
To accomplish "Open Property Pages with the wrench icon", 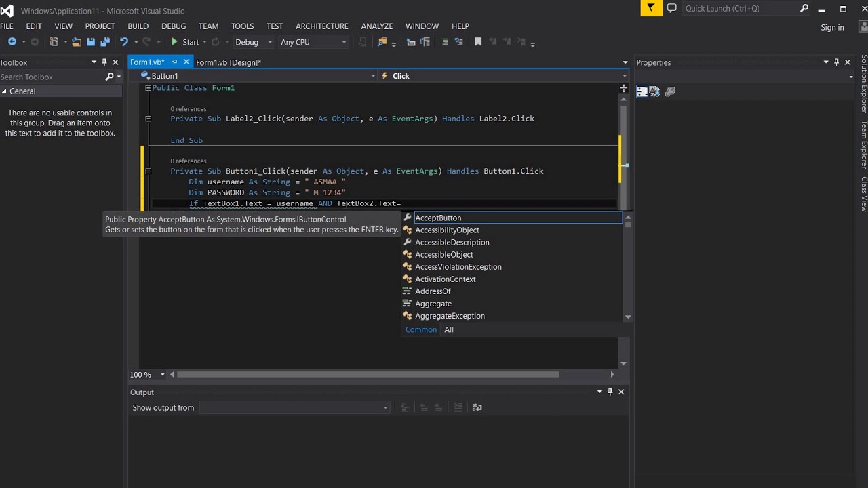I will [x=670, y=91].
